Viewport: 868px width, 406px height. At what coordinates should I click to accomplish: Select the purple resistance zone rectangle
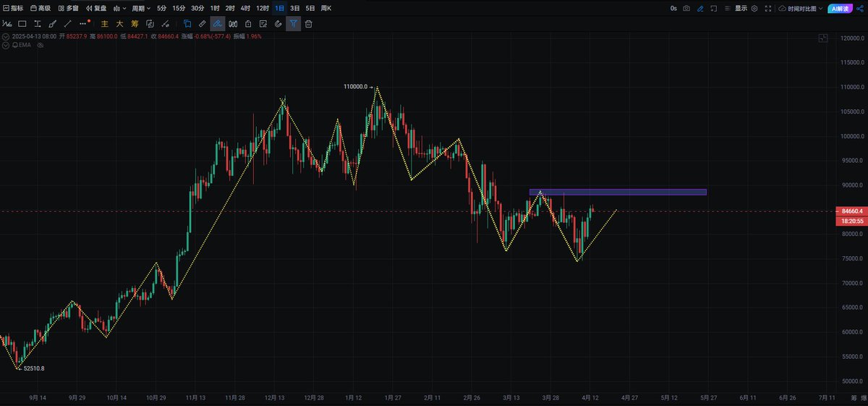point(618,192)
